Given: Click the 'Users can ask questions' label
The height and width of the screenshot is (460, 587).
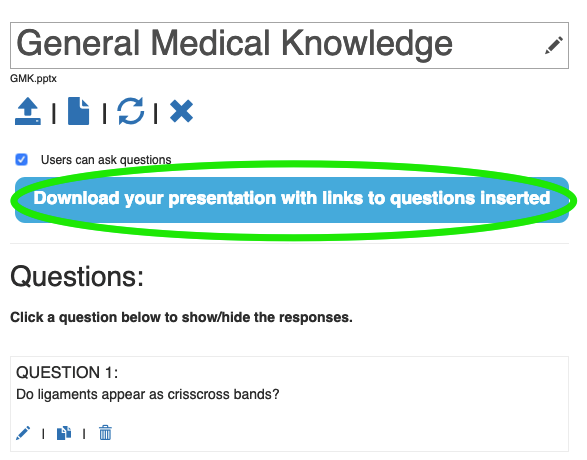Looking at the screenshot, I should point(106,160).
